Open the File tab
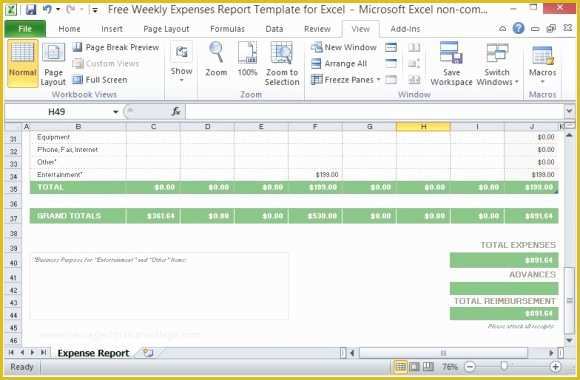The image size is (580, 380). (x=25, y=29)
